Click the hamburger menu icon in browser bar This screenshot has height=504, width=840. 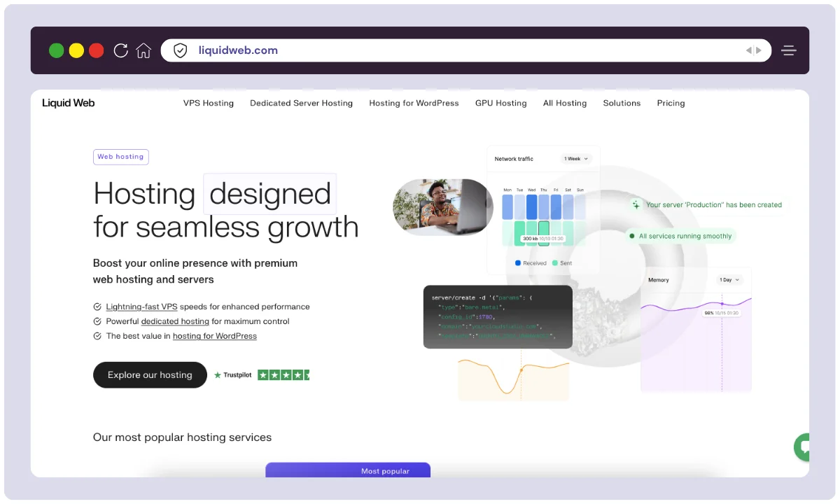789,50
